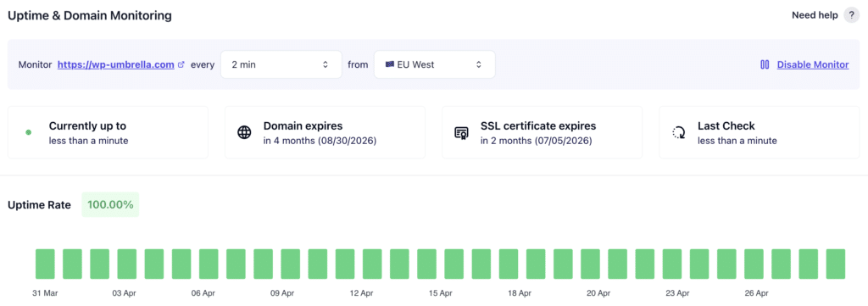
Task: Click the green status dot in Currently up to
Action: (x=28, y=133)
